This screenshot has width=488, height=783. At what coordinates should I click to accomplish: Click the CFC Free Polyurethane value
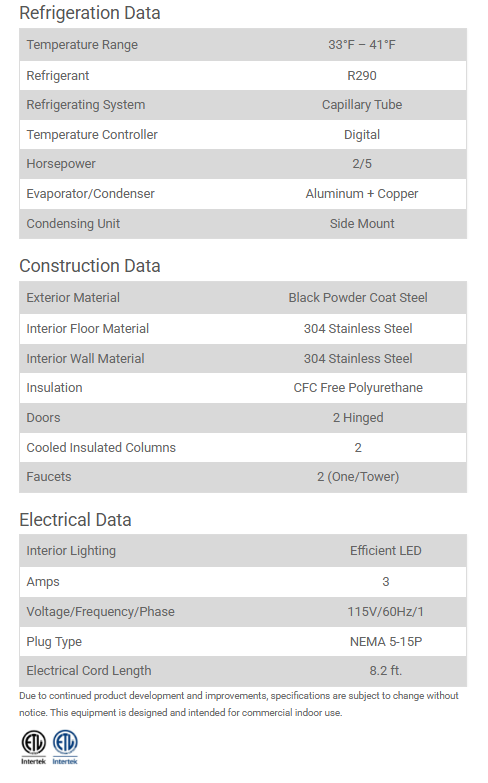point(358,388)
